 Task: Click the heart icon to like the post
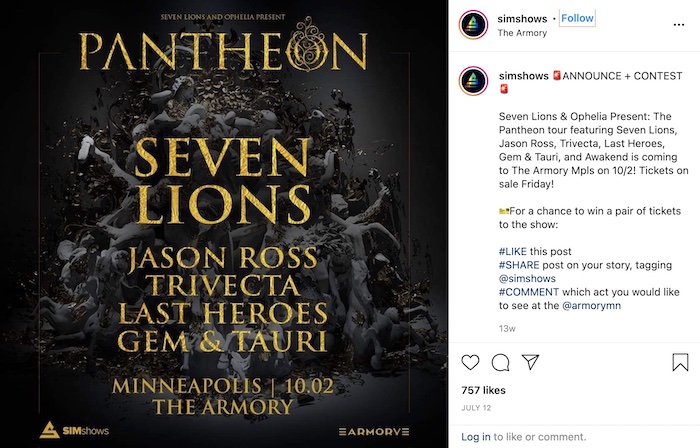[470, 362]
